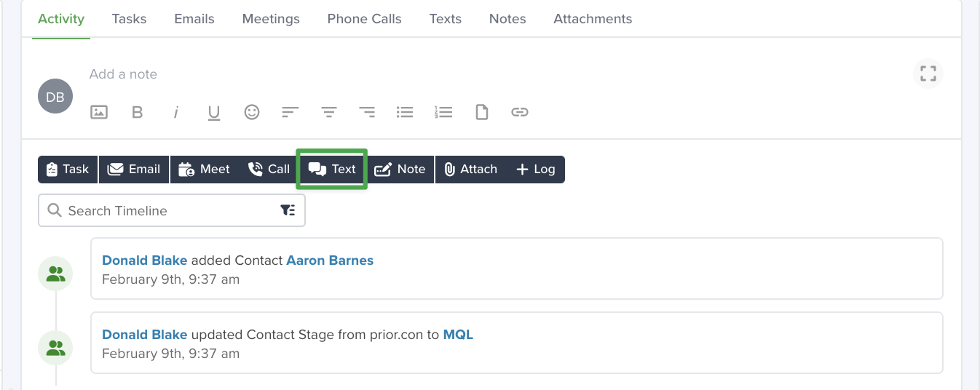Open the Aaron Barnes contact link
Image resolution: width=980 pixels, height=390 pixels.
coord(330,260)
